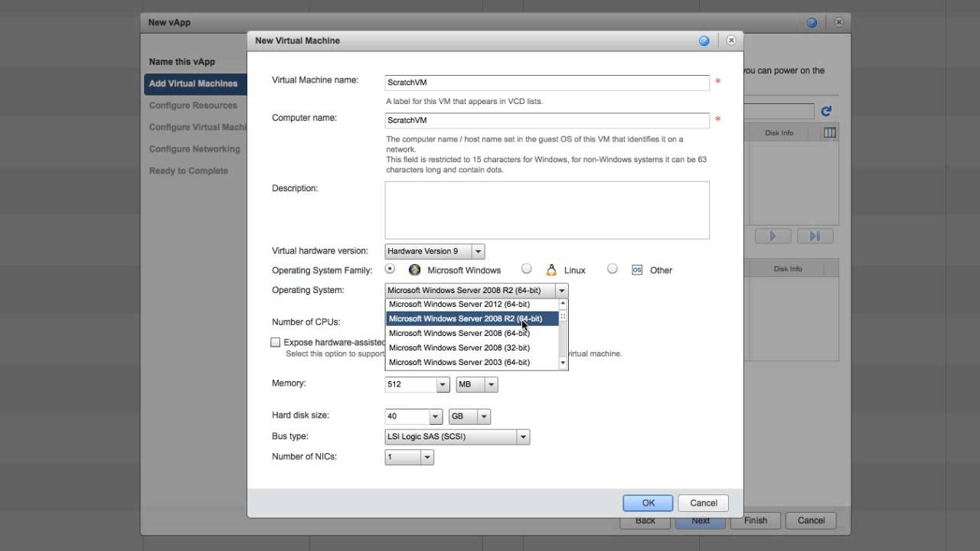Choose Microsoft Windows Server 2008 (64-bit)
Image resolution: width=980 pixels, height=551 pixels.
pos(472,333)
